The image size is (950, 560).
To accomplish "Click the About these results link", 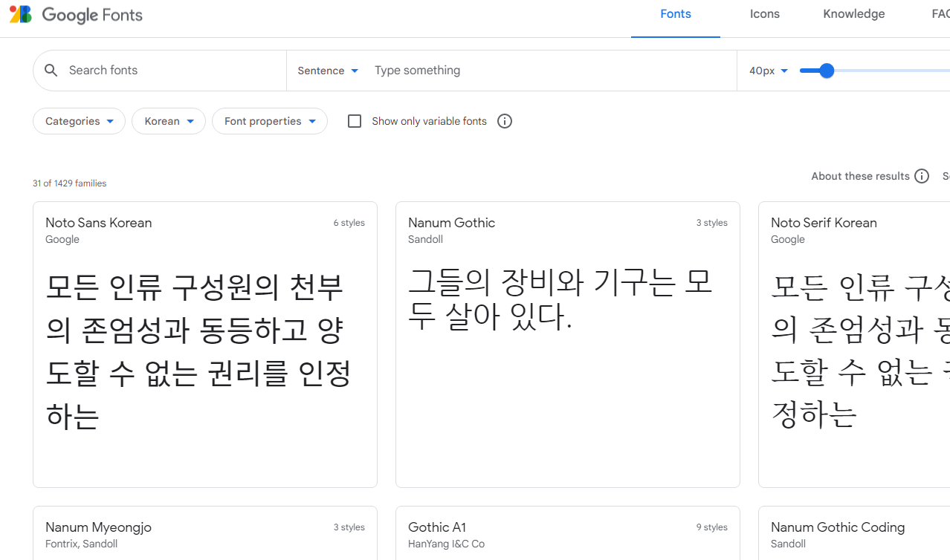I will (x=860, y=176).
